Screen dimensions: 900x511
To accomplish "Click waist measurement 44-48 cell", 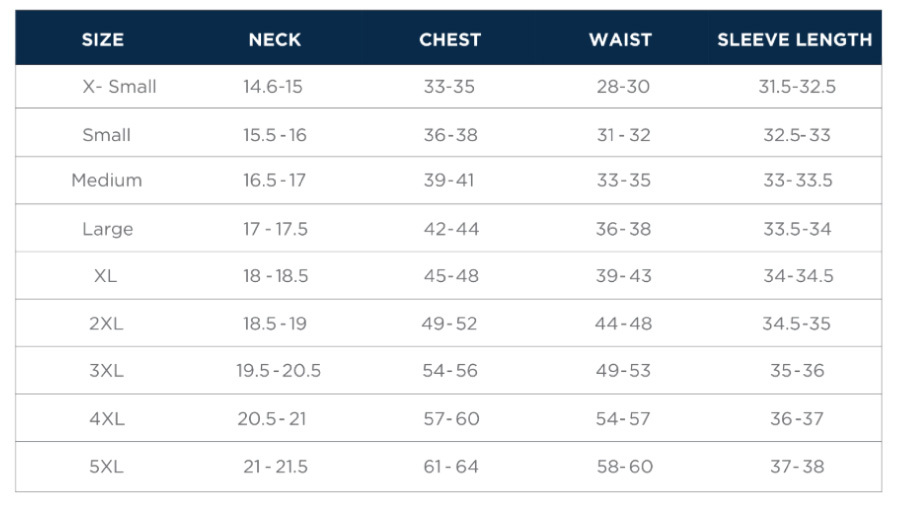I will 623,324.
